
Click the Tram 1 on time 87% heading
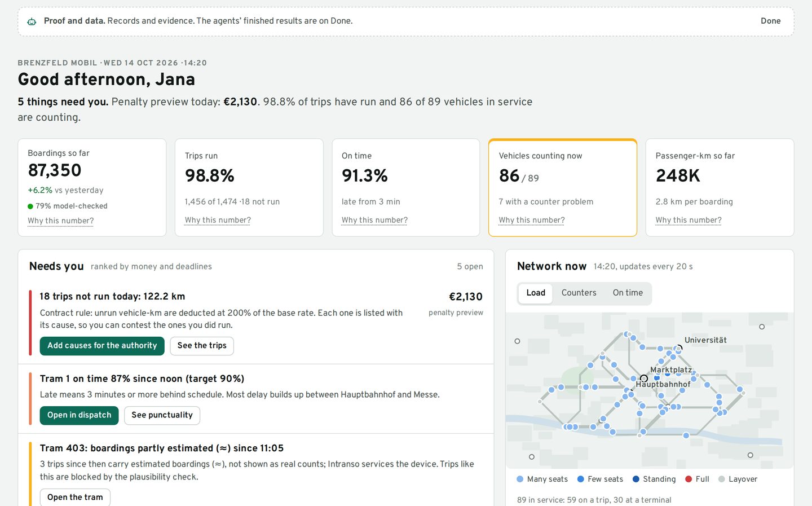click(x=142, y=379)
